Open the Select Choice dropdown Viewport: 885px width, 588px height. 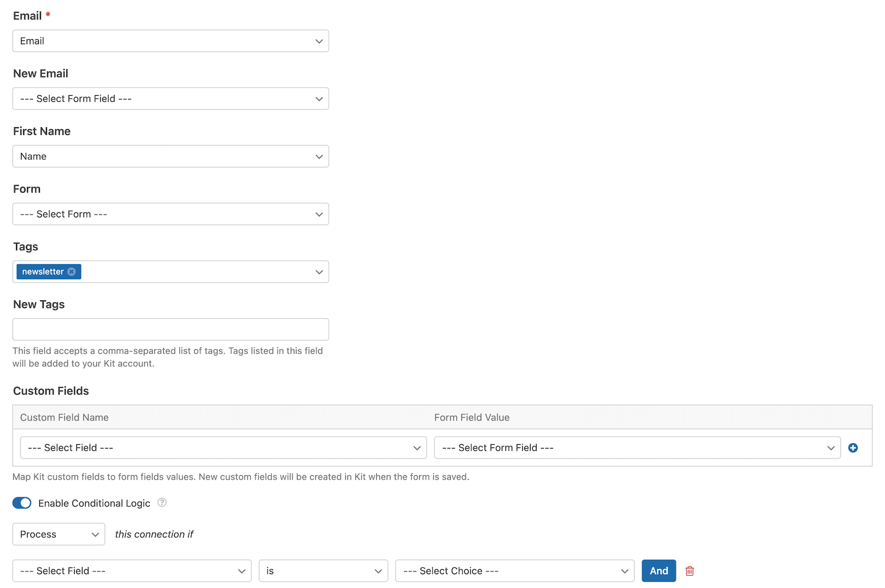coord(514,571)
